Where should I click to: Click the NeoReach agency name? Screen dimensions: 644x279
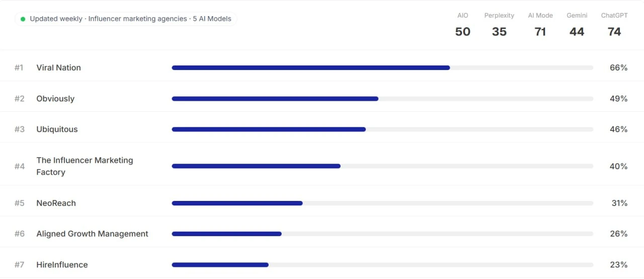tap(56, 203)
